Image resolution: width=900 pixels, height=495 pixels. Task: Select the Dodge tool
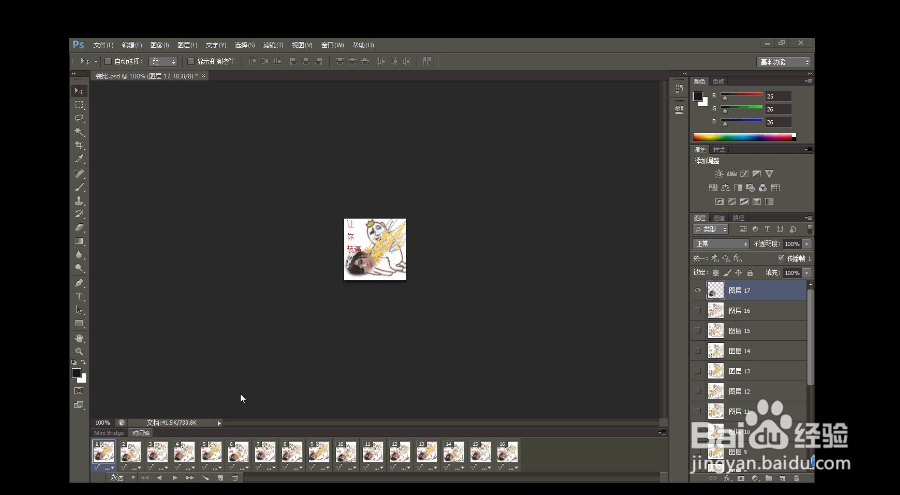tap(79, 269)
